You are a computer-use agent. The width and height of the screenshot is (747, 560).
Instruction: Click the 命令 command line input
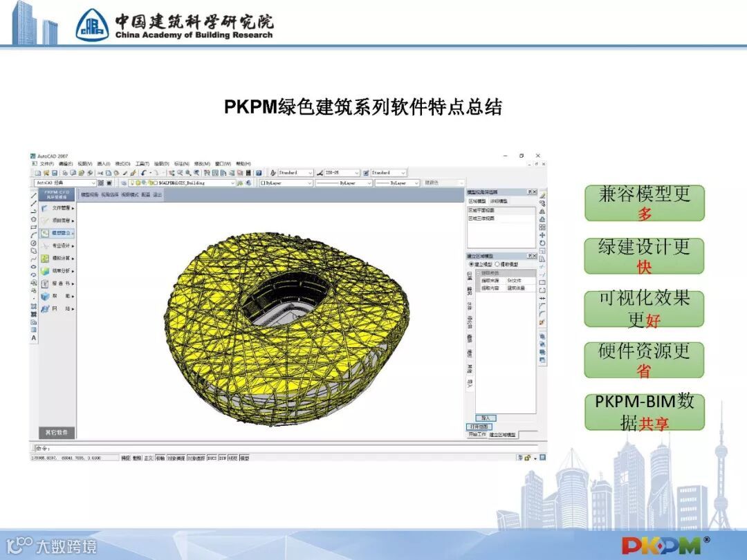tap(286, 449)
